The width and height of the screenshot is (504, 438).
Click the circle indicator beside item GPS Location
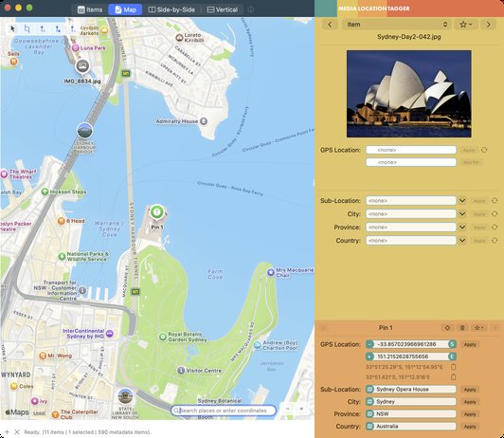click(x=484, y=150)
